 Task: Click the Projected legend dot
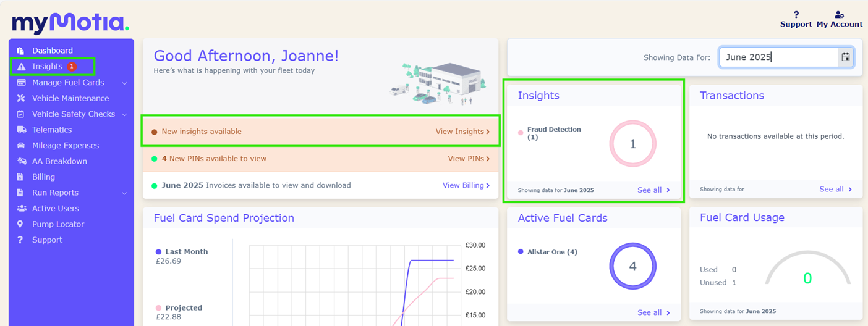158,308
